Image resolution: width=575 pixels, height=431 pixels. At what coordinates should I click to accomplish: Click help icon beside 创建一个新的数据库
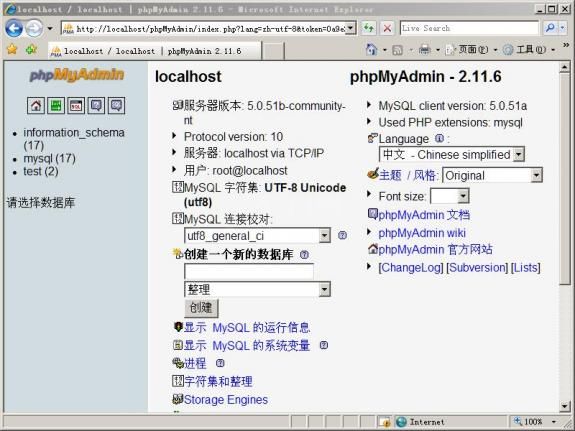point(304,255)
